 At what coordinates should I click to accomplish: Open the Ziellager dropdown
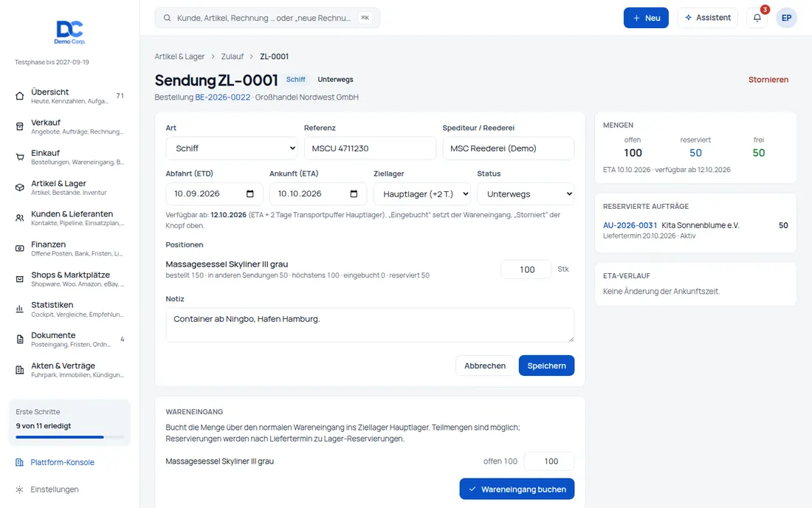(422, 193)
